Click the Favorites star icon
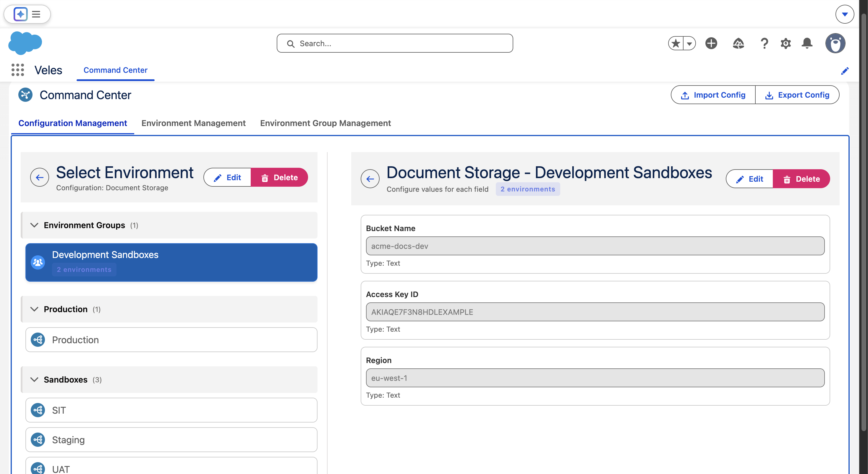Image resolution: width=868 pixels, height=474 pixels. pyautogui.click(x=675, y=43)
